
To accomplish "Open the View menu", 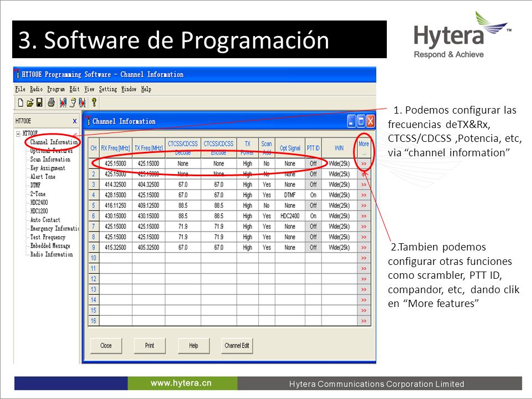I will coord(89,89).
